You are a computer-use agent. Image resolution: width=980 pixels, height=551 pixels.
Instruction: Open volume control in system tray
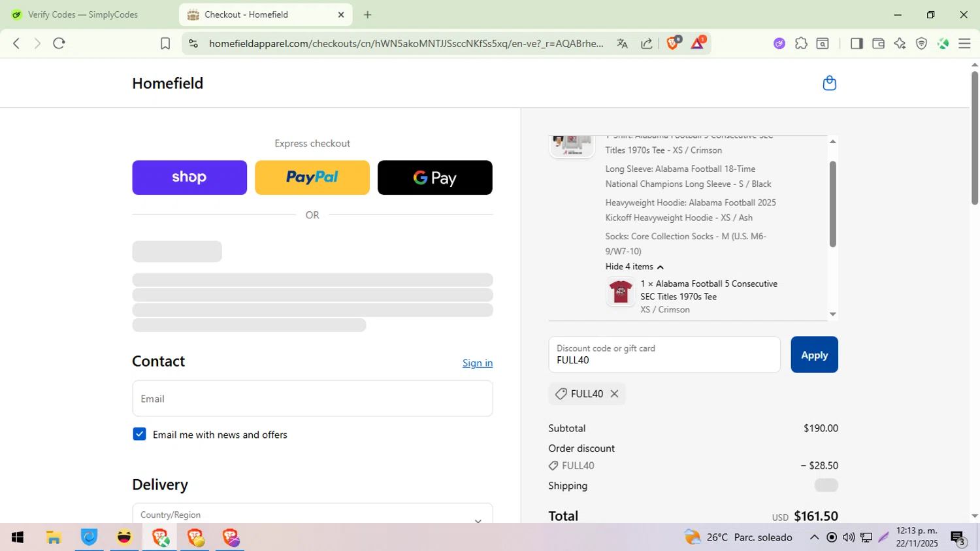pyautogui.click(x=849, y=537)
